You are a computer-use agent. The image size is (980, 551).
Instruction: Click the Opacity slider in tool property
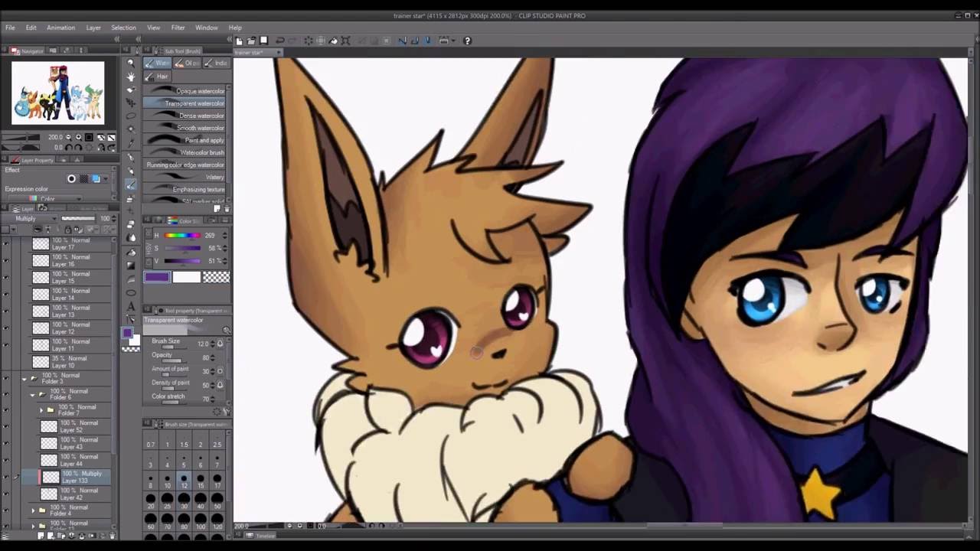[x=175, y=360]
